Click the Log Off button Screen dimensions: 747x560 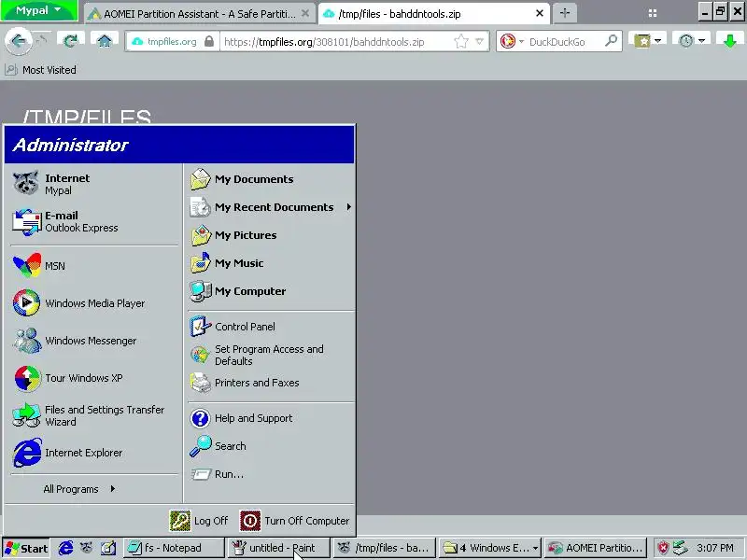199,521
